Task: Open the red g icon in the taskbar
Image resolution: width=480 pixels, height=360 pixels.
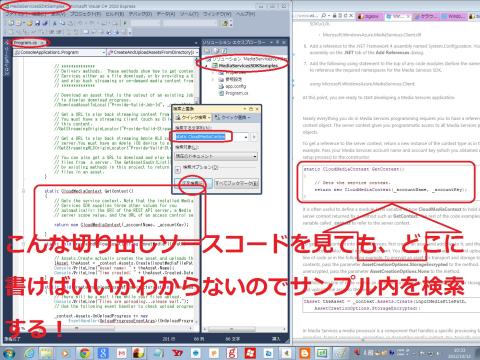Action: point(232,353)
